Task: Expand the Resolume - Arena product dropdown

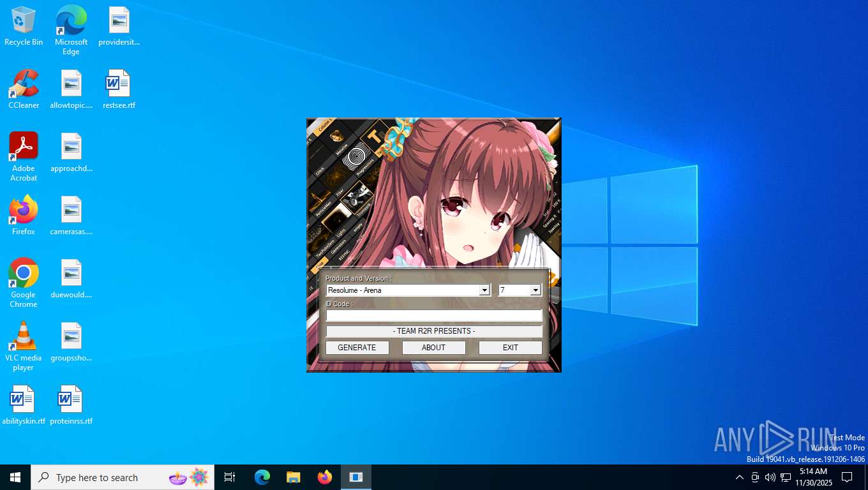Action: [484, 290]
